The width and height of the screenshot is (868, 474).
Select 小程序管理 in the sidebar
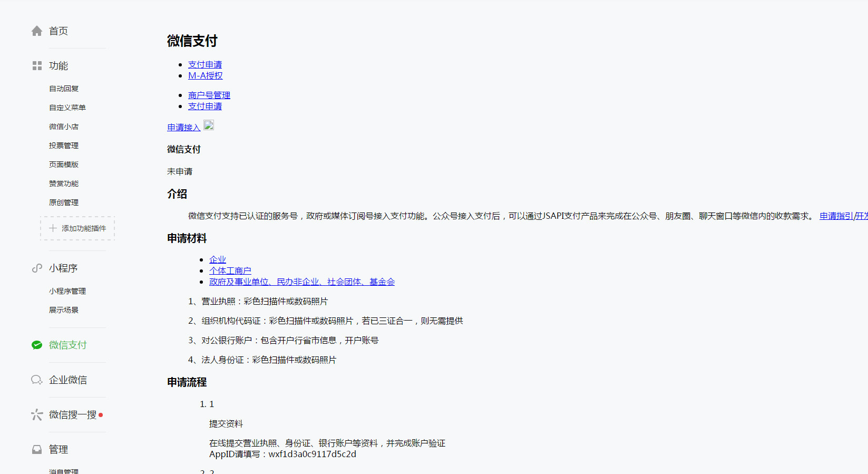point(67,291)
